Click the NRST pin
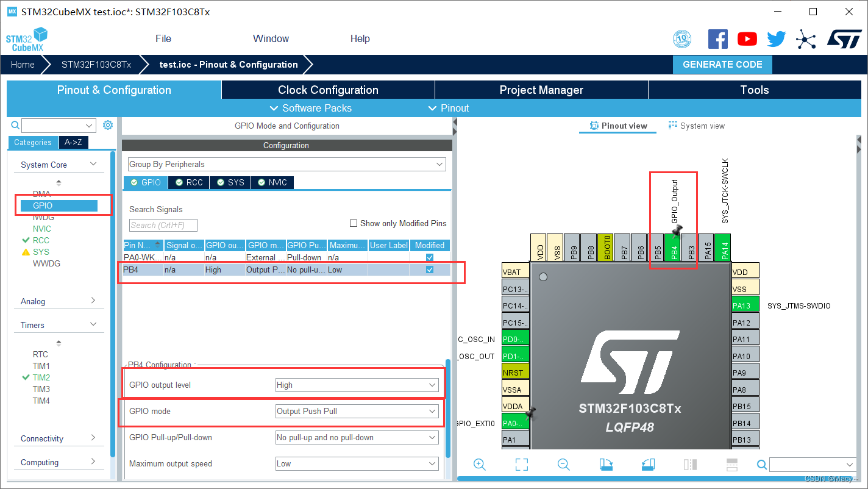Viewport: 868px width, 489px height. coord(515,372)
